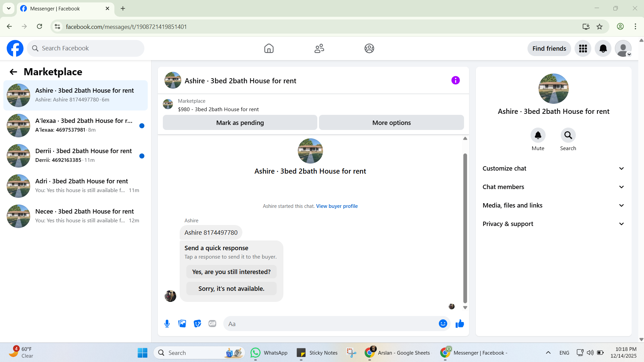The width and height of the screenshot is (644, 362).
Task: Open the Friends icon in top navigation
Action: [319, 48]
